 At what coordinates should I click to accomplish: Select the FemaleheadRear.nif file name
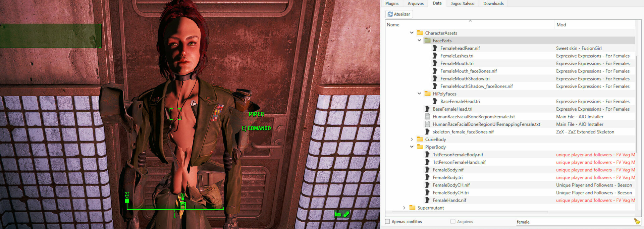460,48
